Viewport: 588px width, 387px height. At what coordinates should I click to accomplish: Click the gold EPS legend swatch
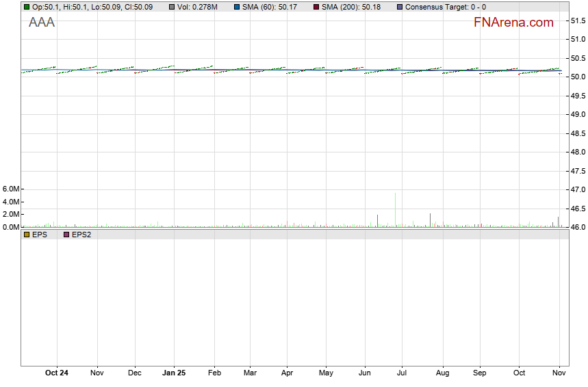(27, 235)
